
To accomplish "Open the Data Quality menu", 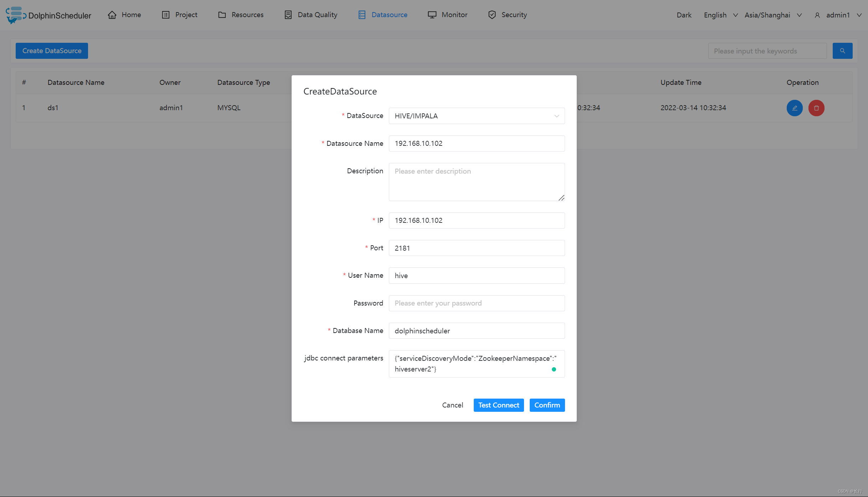I will click(x=311, y=15).
